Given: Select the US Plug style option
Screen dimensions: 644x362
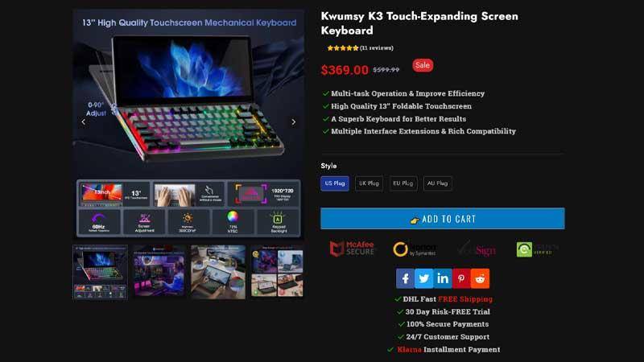Looking at the screenshot, I should 335,183.
